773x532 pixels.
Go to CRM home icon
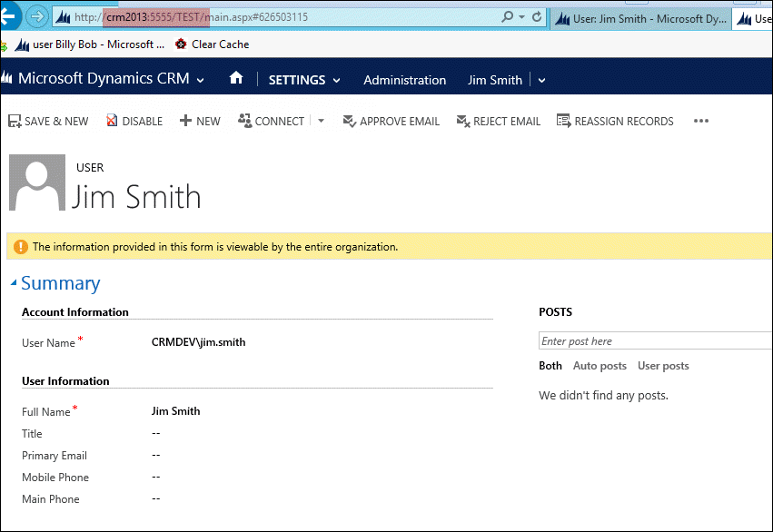(x=236, y=78)
